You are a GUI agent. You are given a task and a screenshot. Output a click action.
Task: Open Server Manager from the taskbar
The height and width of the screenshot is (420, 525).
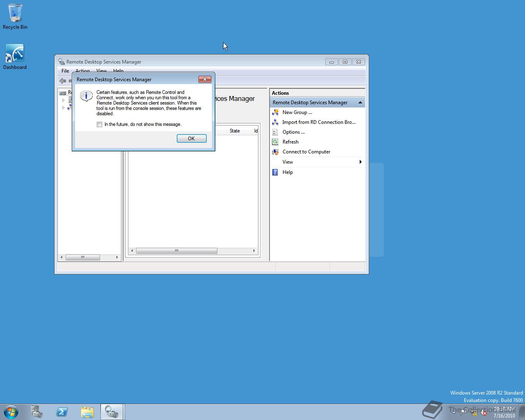click(37, 412)
